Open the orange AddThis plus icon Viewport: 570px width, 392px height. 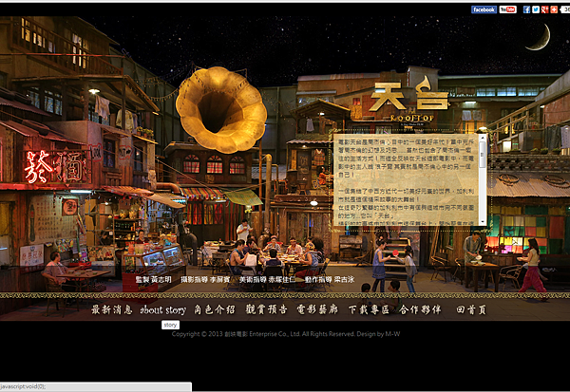pos(554,9)
